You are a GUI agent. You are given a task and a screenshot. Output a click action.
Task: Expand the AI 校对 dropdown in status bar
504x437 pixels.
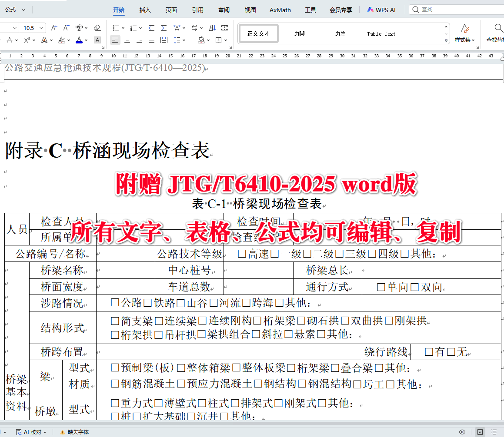(x=44, y=432)
